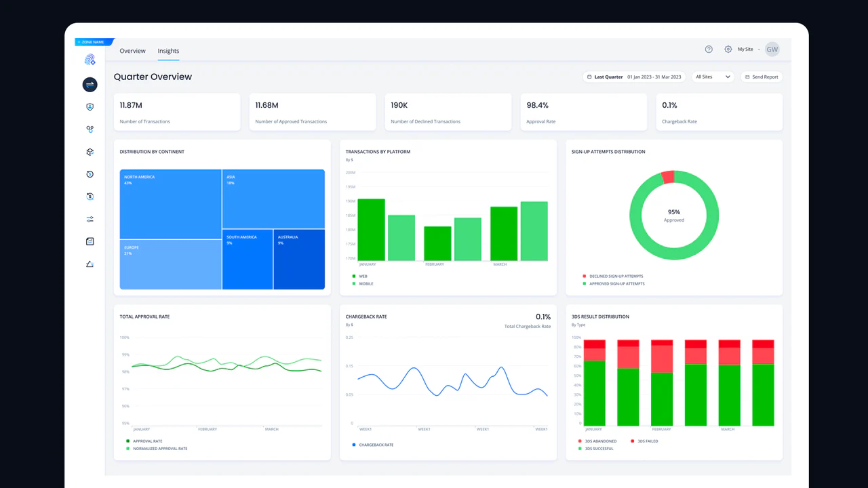Toggle the Web legend item
This screenshot has height=488, width=868.
click(359, 277)
